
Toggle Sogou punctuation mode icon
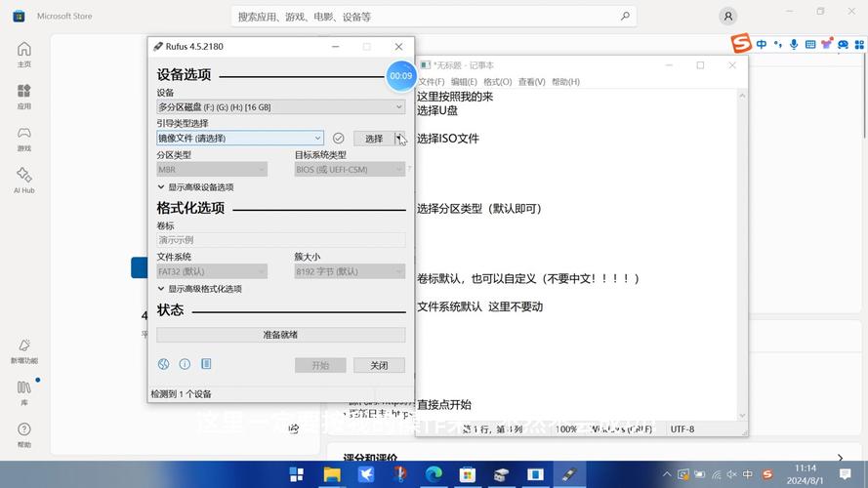[x=778, y=44]
